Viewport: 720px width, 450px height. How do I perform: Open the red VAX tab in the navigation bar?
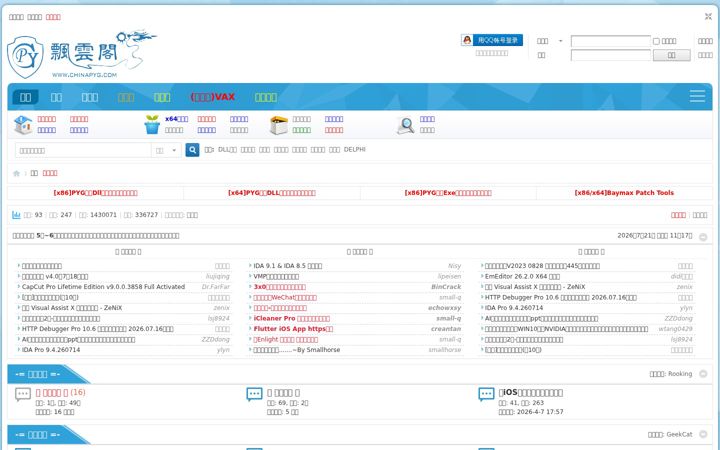(x=213, y=97)
